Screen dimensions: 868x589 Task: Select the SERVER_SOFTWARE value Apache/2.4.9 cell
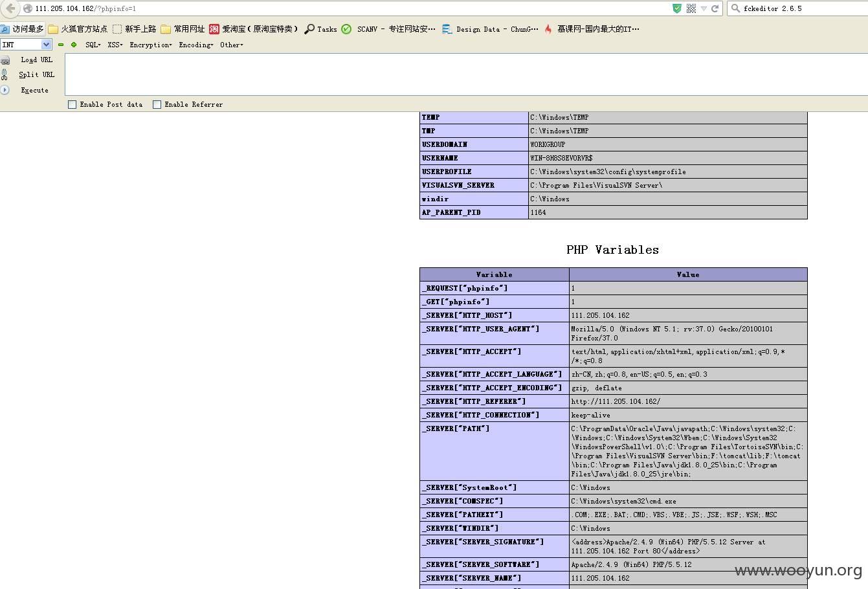tap(688, 564)
